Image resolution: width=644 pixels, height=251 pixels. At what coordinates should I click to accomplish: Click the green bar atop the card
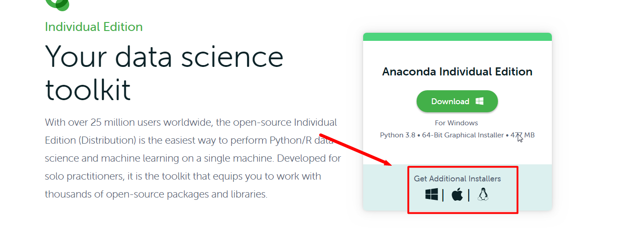pyautogui.click(x=457, y=37)
